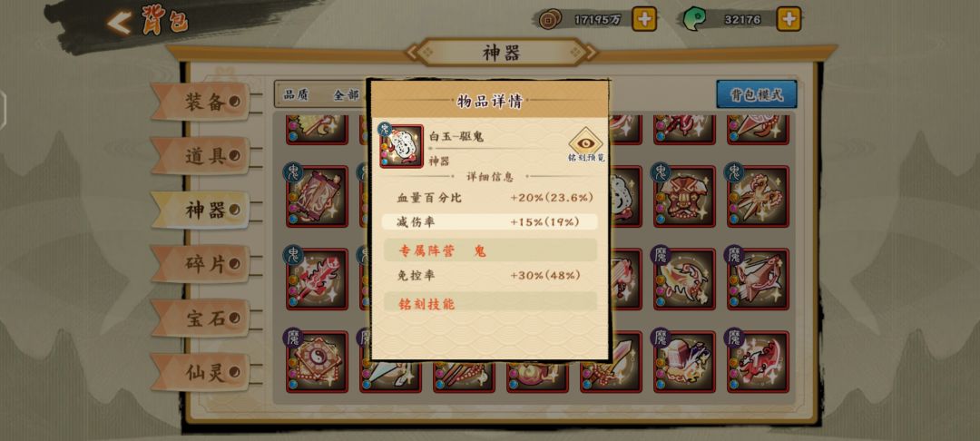
Task: Select the 装备 tab
Action: [201, 102]
